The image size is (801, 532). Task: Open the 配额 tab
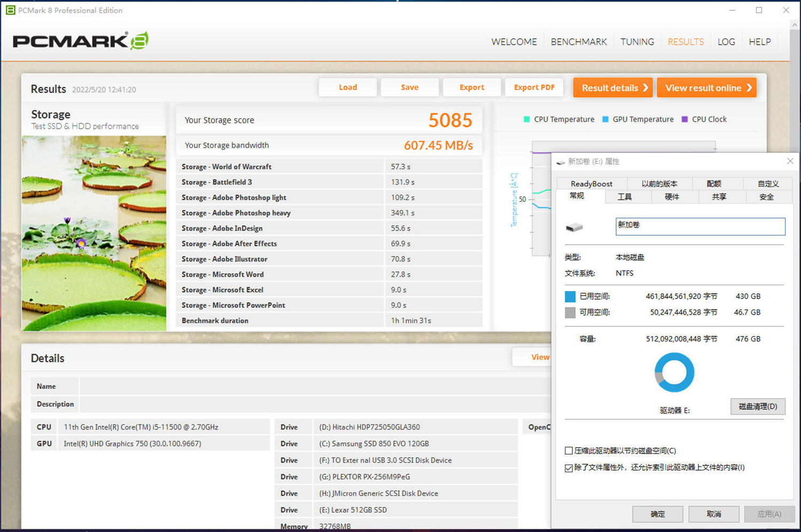[714, 184]
